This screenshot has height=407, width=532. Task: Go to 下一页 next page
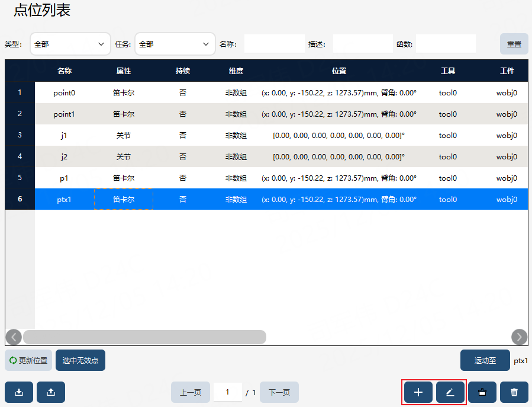(279, 392)
